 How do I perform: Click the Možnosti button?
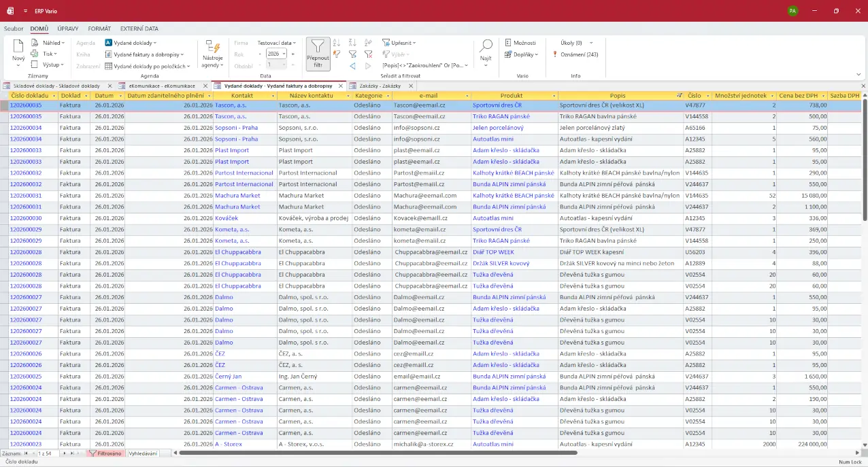520,43
